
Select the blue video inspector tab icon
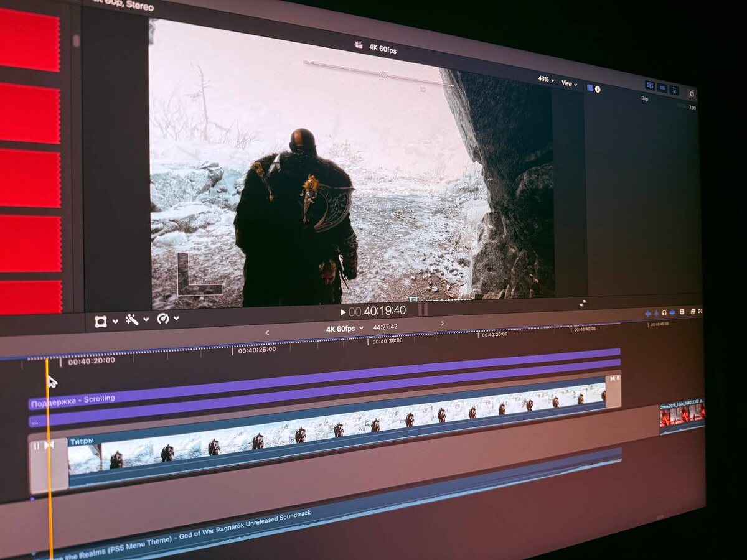pos(590,88)
